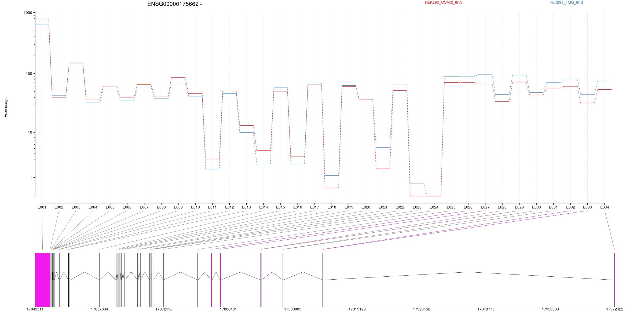Select exon label E011
This screenshot has height=322, width=644.
[212, 207]
